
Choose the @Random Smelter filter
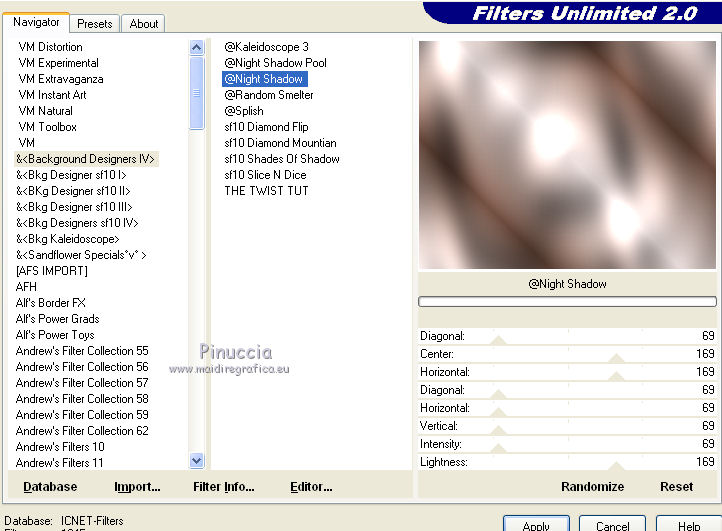[x=269, y=95]
